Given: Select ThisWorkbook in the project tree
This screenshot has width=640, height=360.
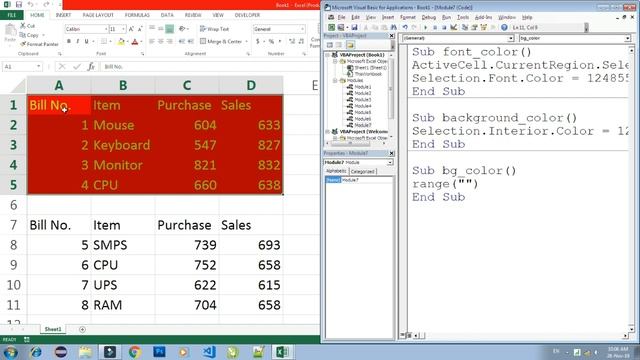Looking at the screenshot, I should point(368,74).
